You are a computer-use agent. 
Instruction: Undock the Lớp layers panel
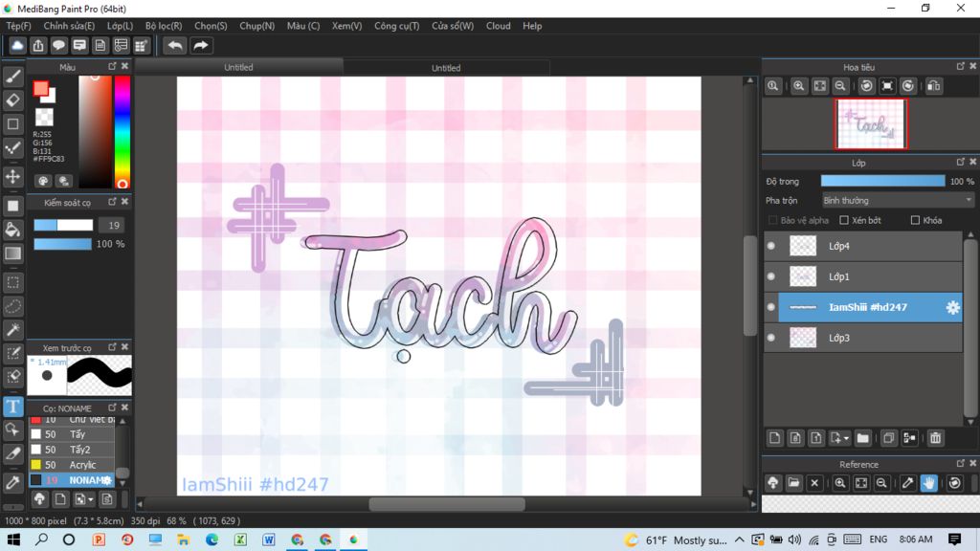pyautogui.click(x=961, y=162)
